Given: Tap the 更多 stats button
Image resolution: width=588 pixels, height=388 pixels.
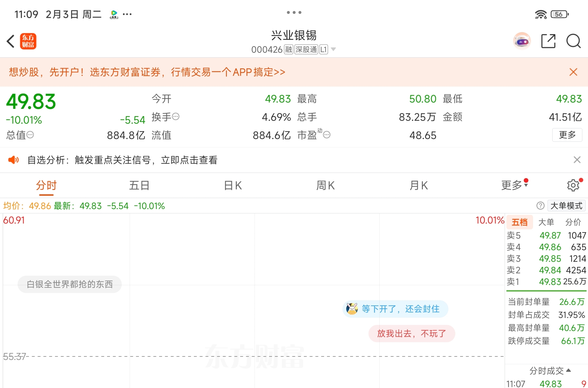Looking at the screenshot, I should pos(567,135).
